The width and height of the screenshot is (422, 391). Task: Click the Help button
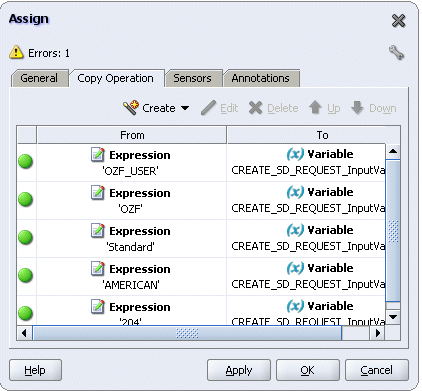pos(35,370)
